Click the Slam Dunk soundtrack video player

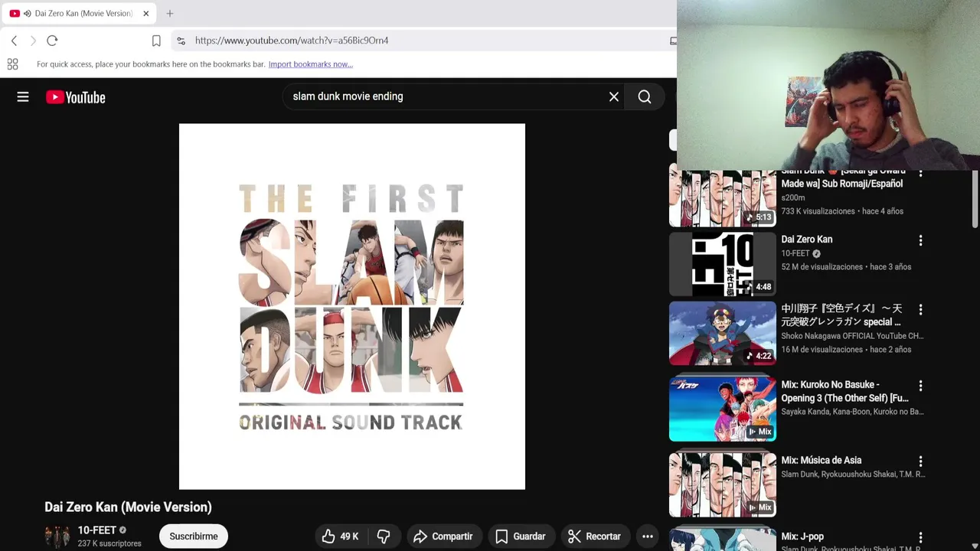352,306
